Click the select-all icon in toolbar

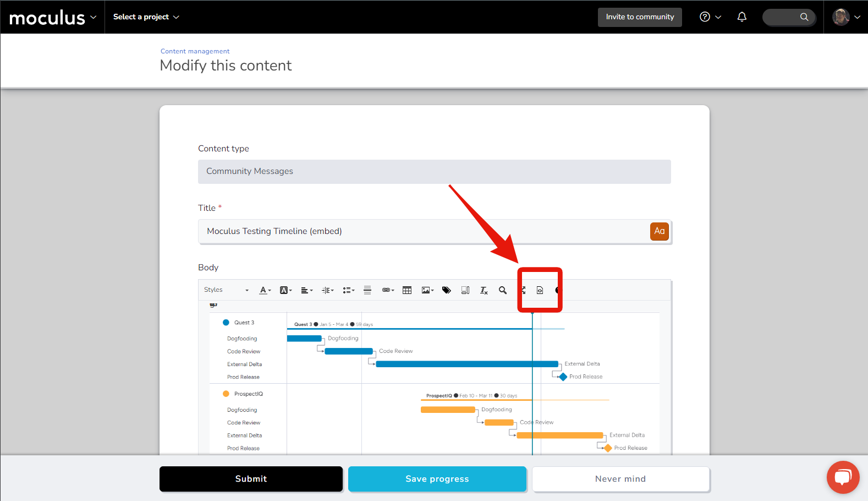465,290
